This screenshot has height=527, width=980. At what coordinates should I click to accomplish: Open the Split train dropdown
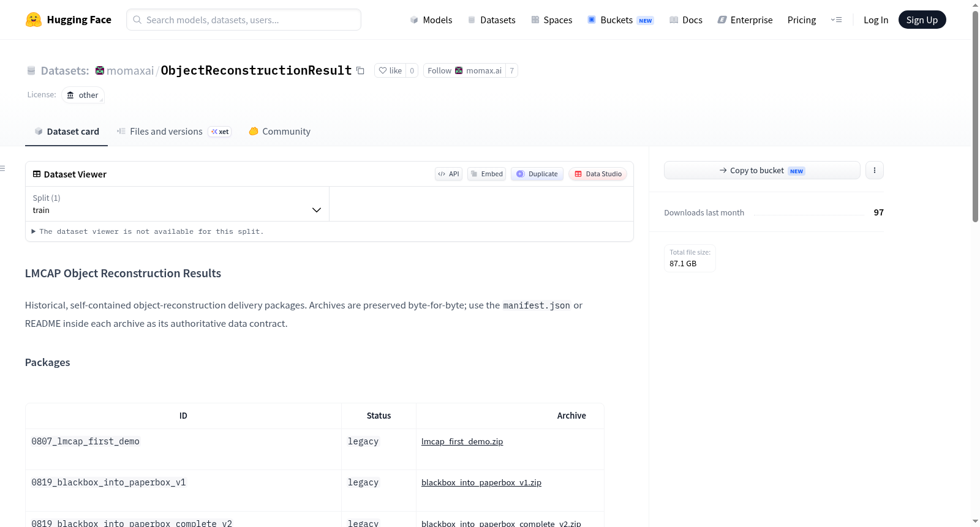[177, 204]
